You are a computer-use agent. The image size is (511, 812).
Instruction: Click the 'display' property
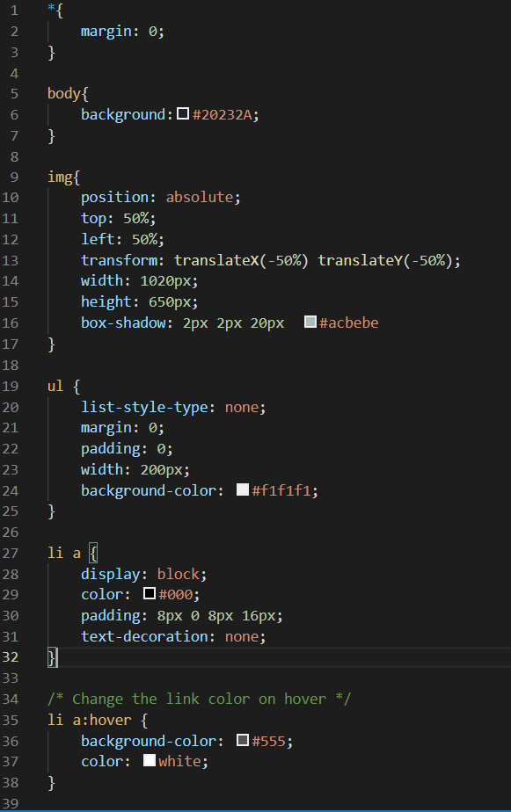click(111, 575)
